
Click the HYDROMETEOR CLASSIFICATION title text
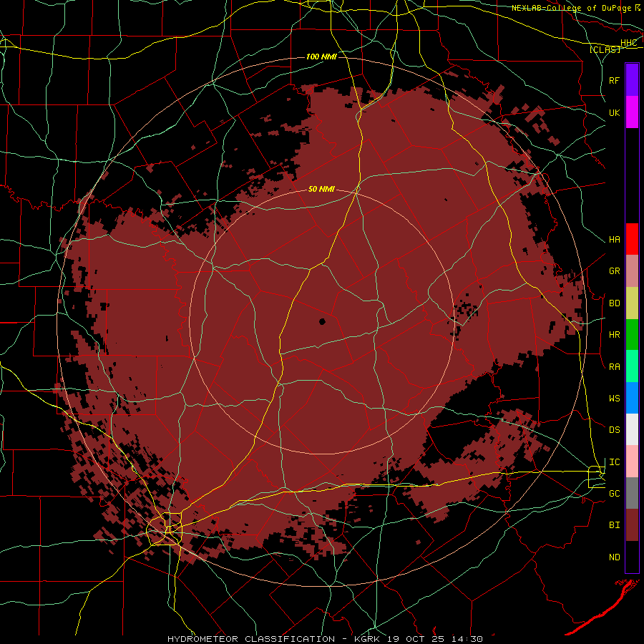pos(251,639)
